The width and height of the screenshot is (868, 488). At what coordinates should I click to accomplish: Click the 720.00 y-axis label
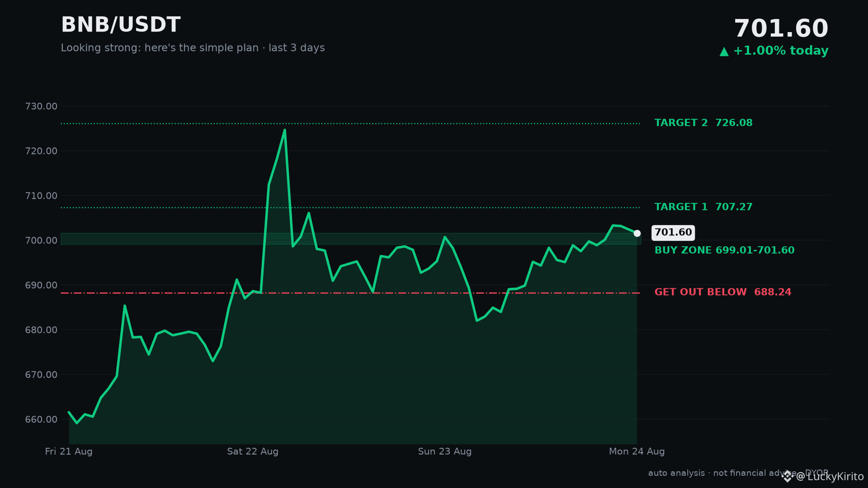[41, 151]
